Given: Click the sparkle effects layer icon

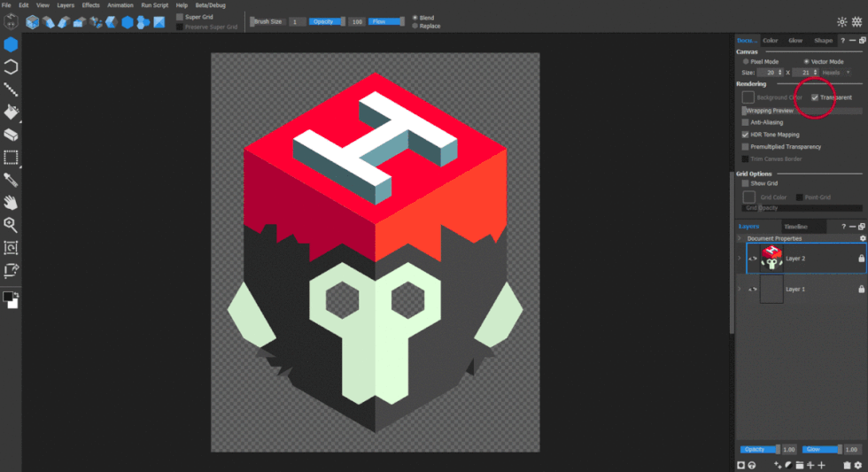Looking at the screenshot, I should [x=778, y=466].
